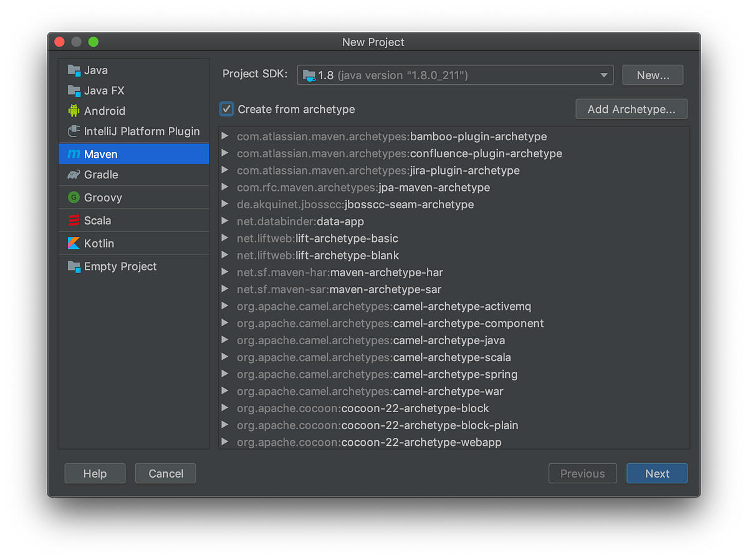
Task: Select the IntelliJ Platform Plugin icon
Action: click(x=74, y=131)
